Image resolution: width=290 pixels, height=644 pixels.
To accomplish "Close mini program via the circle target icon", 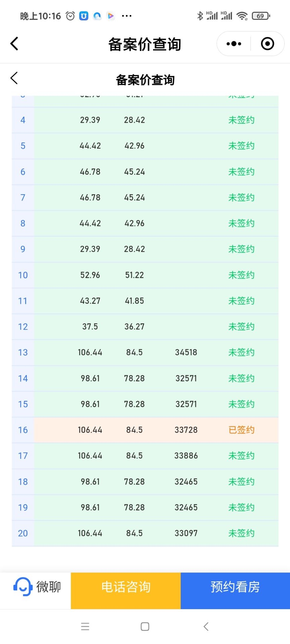I will coord(268,44).
